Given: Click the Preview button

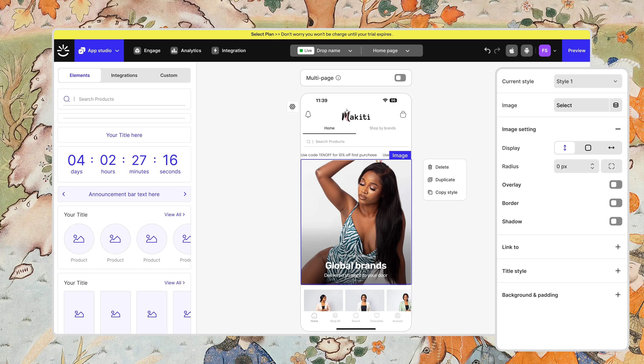Looking at the screenshot, I should point(576,51).
